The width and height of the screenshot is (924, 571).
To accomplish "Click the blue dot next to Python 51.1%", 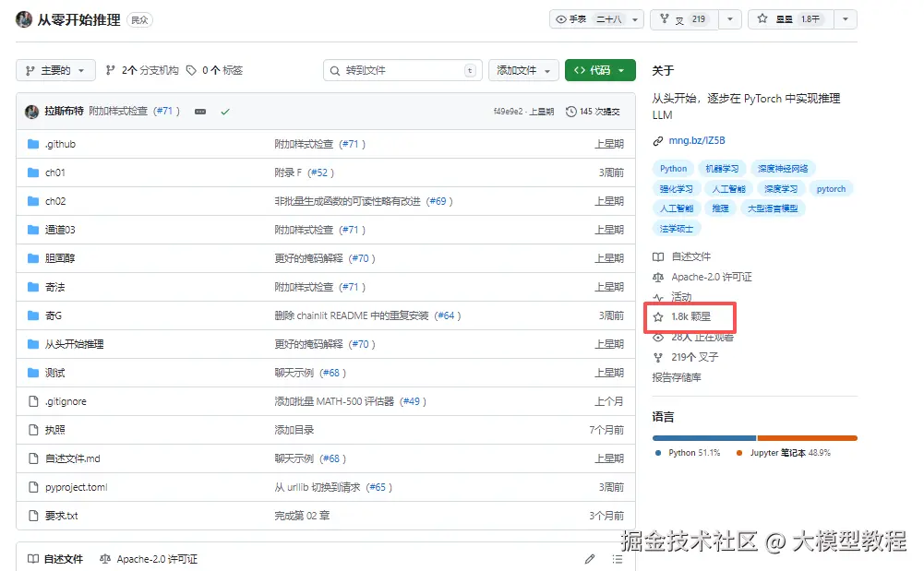I will [657, 453].
